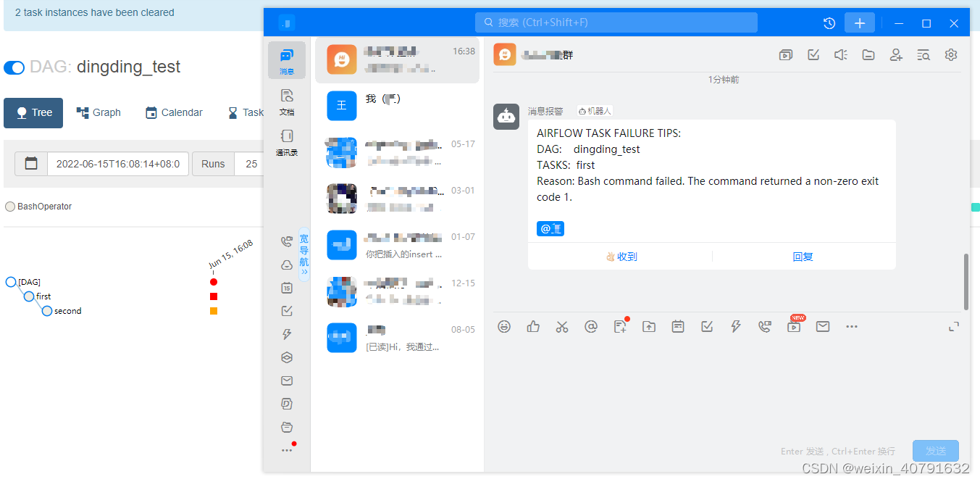Image resolution: width=980 pixels, height=482 pixels.
Task: Open group tasks checkmark icon in chat header
Action: pyautogui.click(x=813, y=54)
